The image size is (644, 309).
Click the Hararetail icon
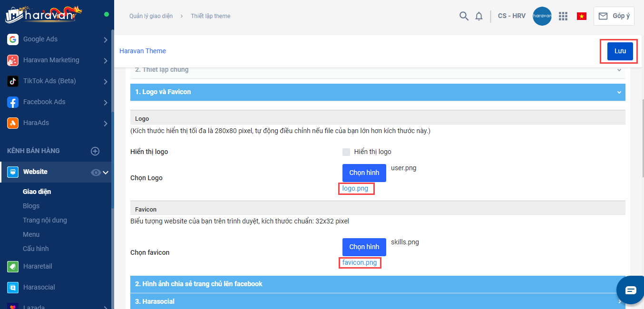point(13,267)
